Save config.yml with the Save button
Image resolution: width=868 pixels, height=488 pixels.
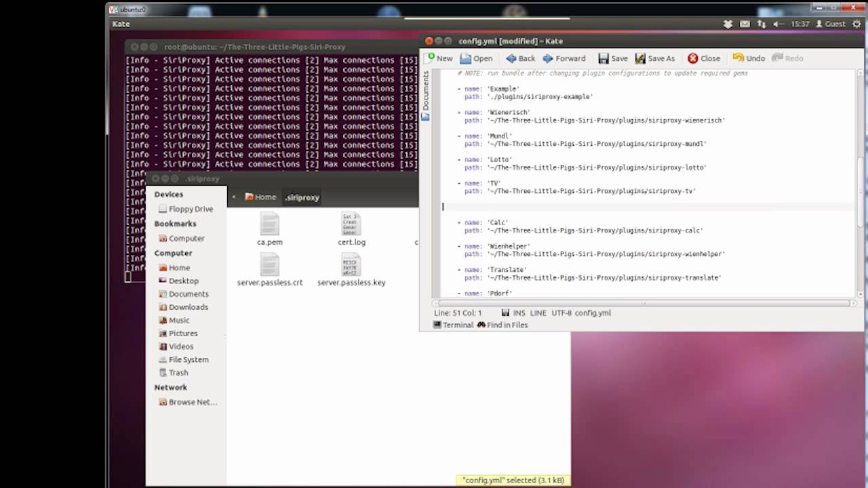(x=613, y=58)
